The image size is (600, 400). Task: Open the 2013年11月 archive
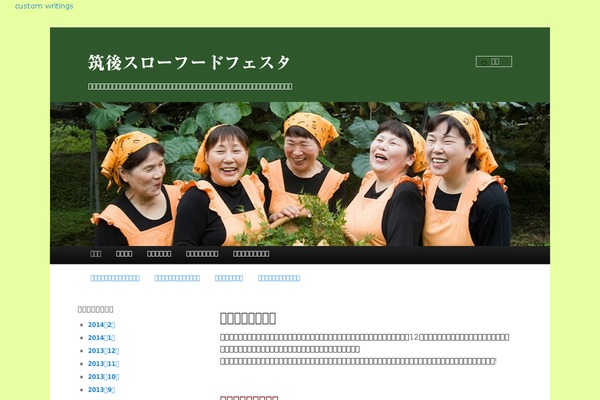pyautogui.click(x=103, y=364)
